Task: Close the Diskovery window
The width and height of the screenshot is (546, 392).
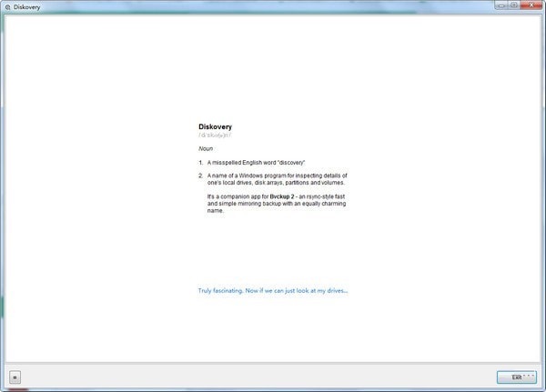Action: 531,5
